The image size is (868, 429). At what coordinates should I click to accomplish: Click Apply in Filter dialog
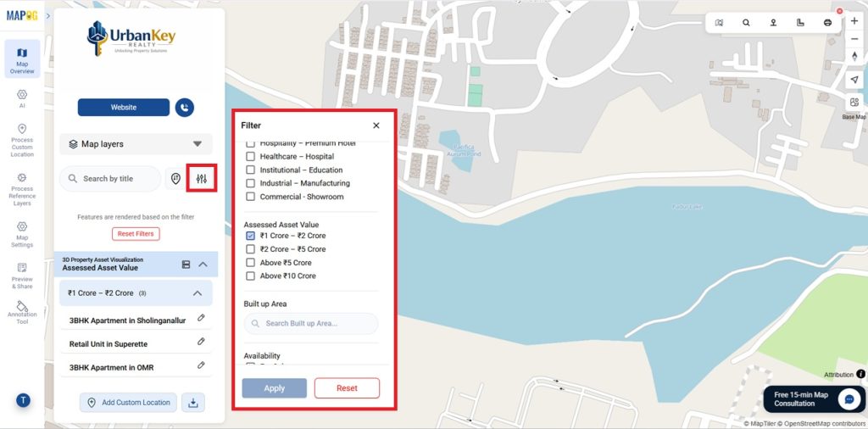274,388
